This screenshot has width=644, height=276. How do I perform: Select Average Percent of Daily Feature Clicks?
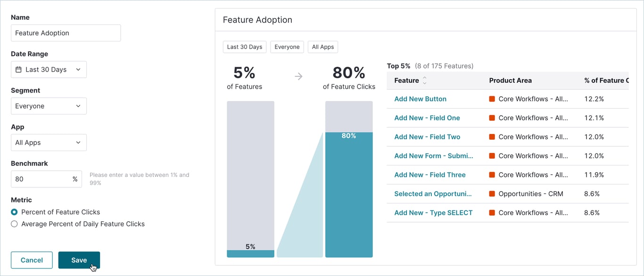pos(14,224)
